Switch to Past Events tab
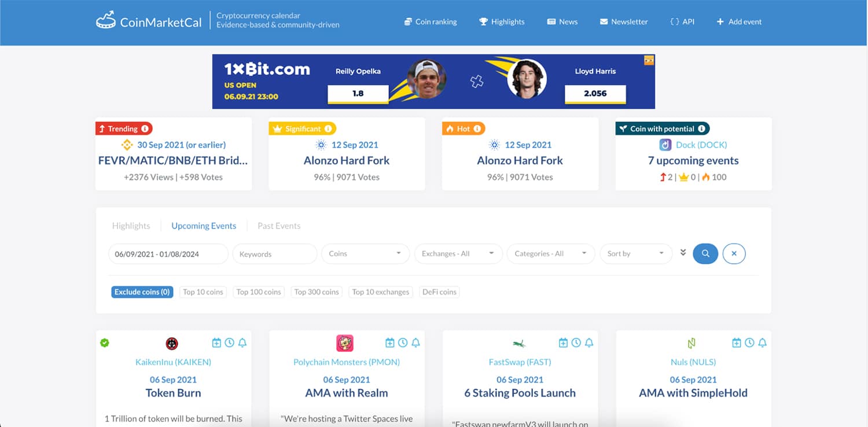 pyautogui.click(x=279, y=226)
